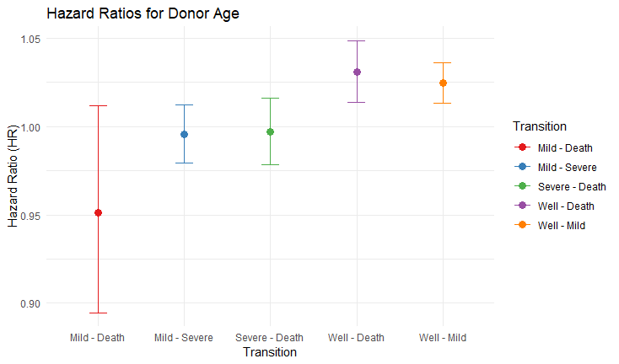The image size is (619, 364).
Task: Click the red Mild - Death legend marker
Action: [520, 147]
